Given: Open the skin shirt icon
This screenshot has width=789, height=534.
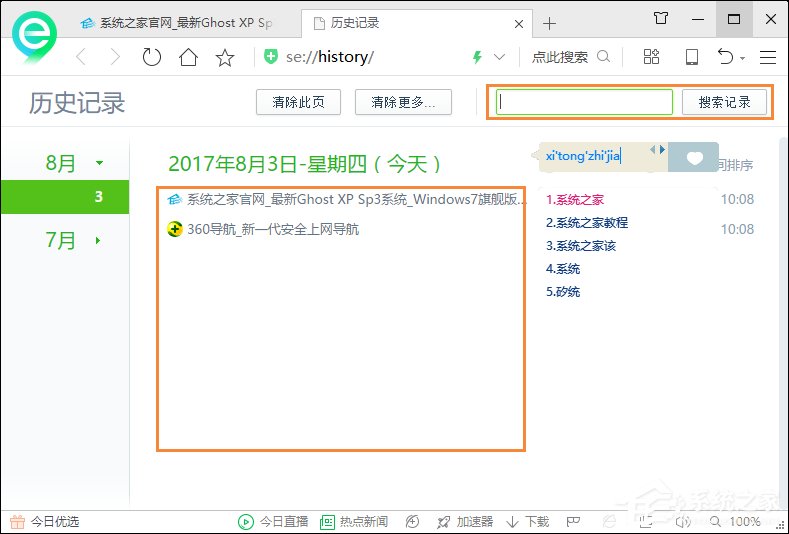Looking at the screenshot, I should (x=661, y=19).
